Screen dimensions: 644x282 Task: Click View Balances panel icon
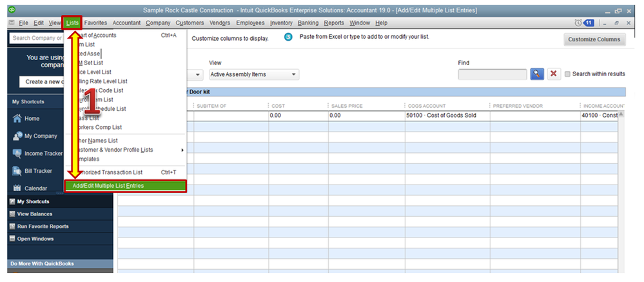12,214
